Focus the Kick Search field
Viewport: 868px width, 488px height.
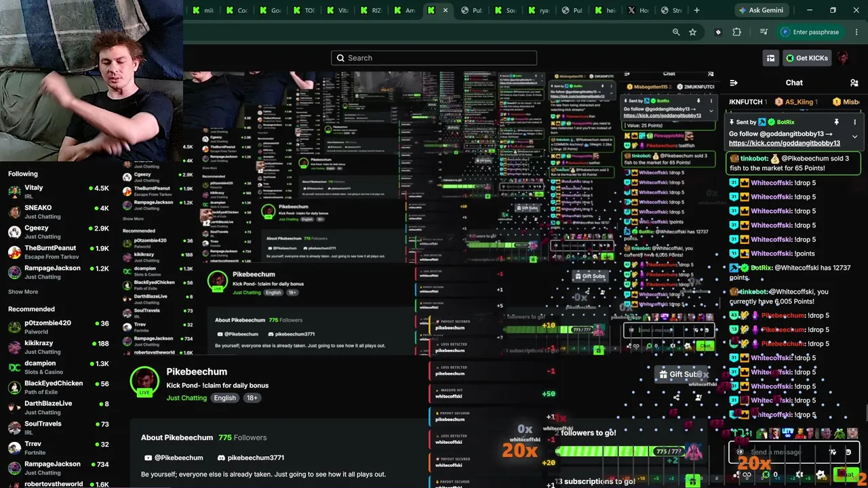(434, 58)
